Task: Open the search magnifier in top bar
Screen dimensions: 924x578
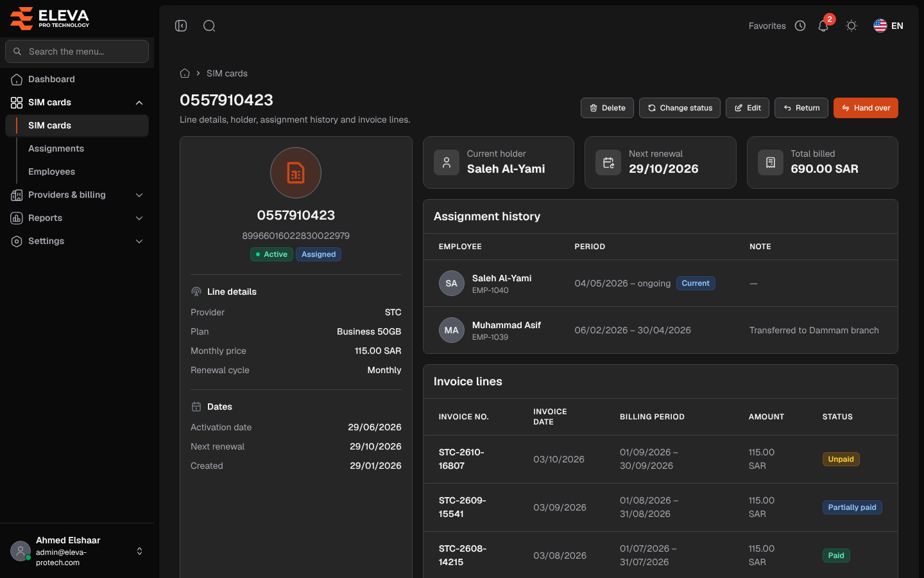Action: 209,26
